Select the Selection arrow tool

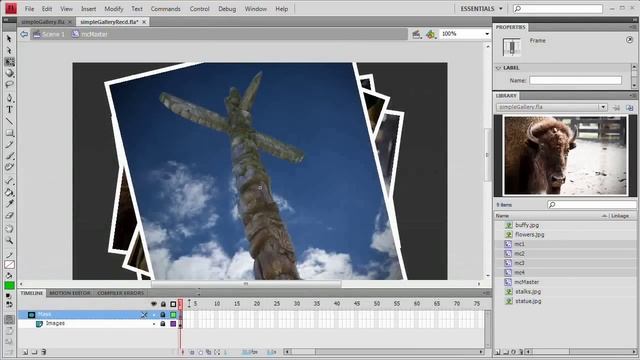click(9, 39)
